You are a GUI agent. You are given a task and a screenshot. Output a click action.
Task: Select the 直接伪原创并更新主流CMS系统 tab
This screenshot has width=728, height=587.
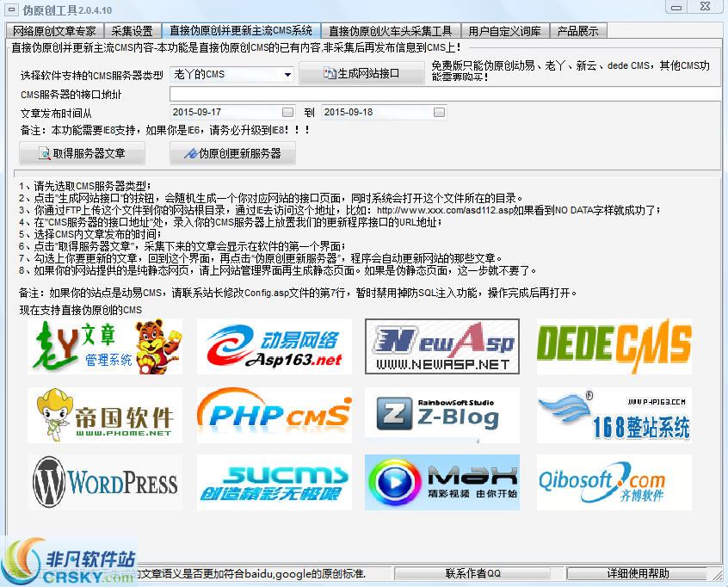[241, 31]
